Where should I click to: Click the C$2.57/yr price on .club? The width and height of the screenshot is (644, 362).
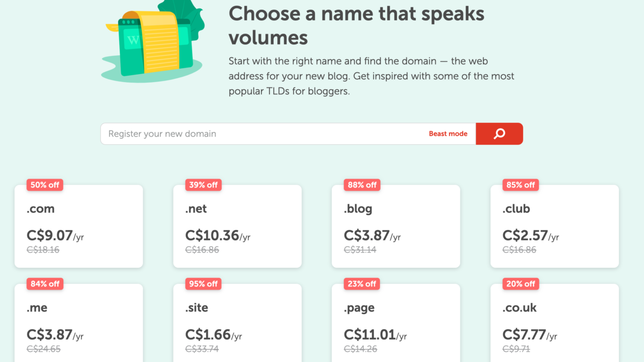(531, 235)
